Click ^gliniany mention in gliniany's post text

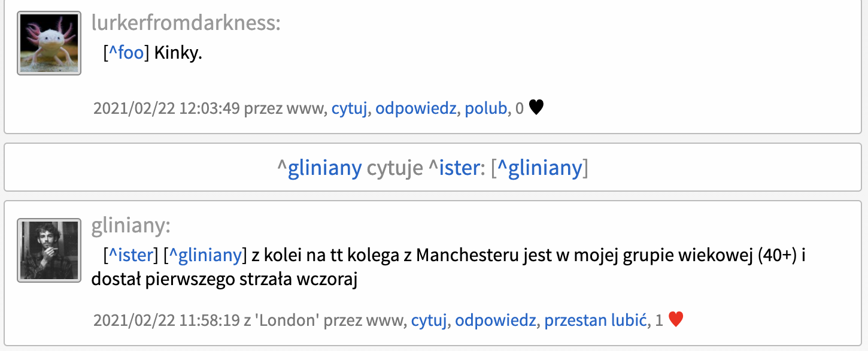click(x=205, y=256)
